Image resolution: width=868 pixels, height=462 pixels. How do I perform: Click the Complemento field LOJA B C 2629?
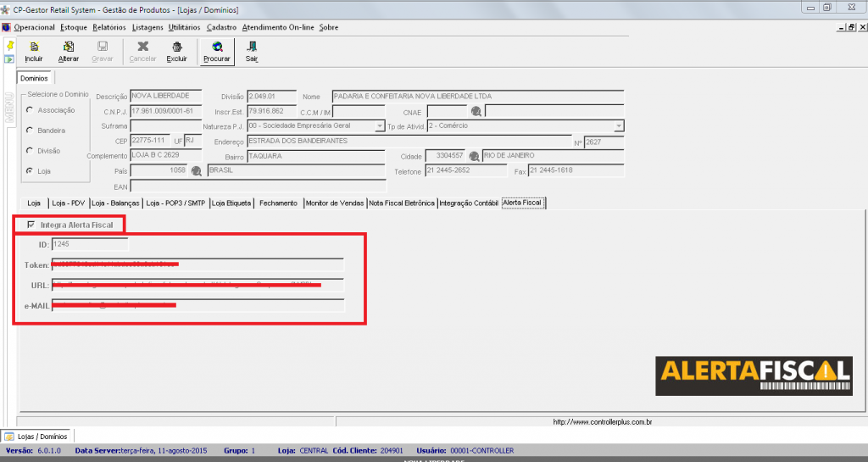(165, 155)
